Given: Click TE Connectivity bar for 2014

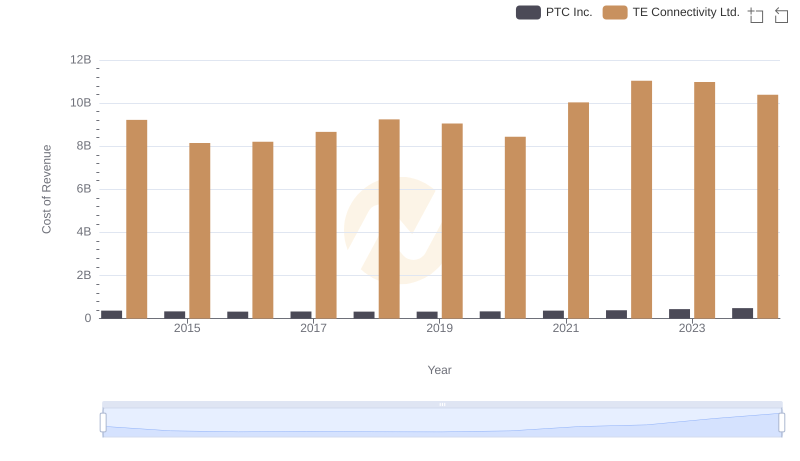Looking at the screenshot, I should coord(137,219).
